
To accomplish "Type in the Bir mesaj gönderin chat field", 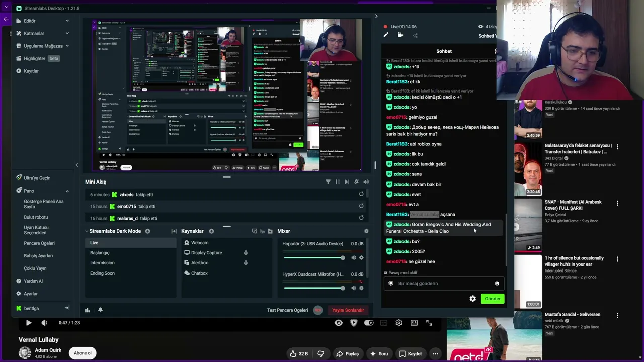I will (444, 283).
